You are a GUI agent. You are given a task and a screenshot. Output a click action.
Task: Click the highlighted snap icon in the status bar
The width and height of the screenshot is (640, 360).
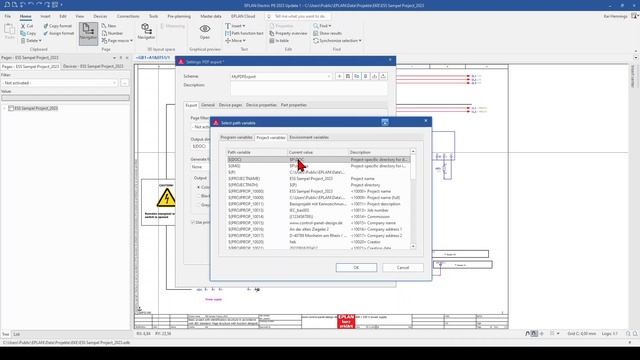(x=534, y=333)
